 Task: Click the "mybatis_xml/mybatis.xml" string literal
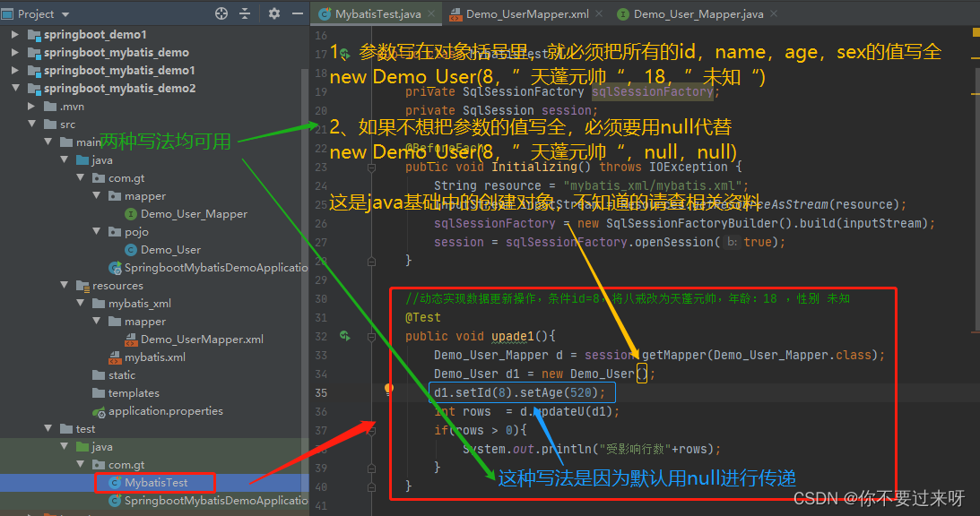pyautogui.click(x=653, y=185)
